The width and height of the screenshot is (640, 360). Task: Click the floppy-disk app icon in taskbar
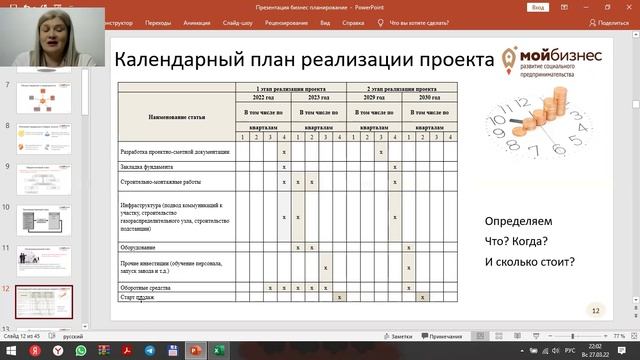[x=173, y=351]
